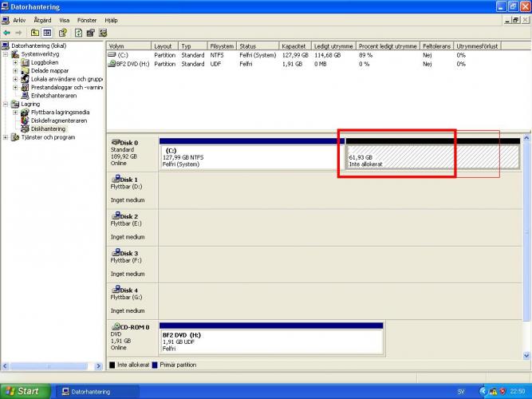This screenshot has width=532, height=399.
Task: Expand the Tjänster och program node
Action: (x=6, y=137)
